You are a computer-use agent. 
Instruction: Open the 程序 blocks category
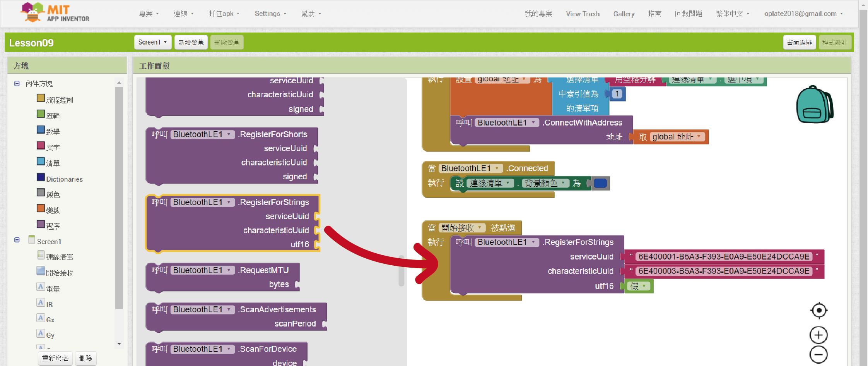tap(53, 226)
